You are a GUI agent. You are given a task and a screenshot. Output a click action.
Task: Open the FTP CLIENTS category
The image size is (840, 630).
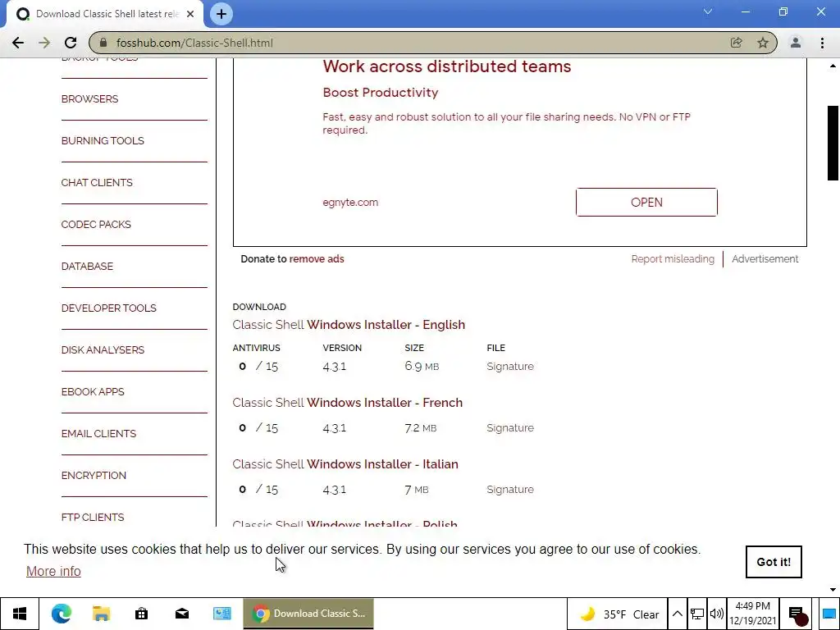(92, 517)
